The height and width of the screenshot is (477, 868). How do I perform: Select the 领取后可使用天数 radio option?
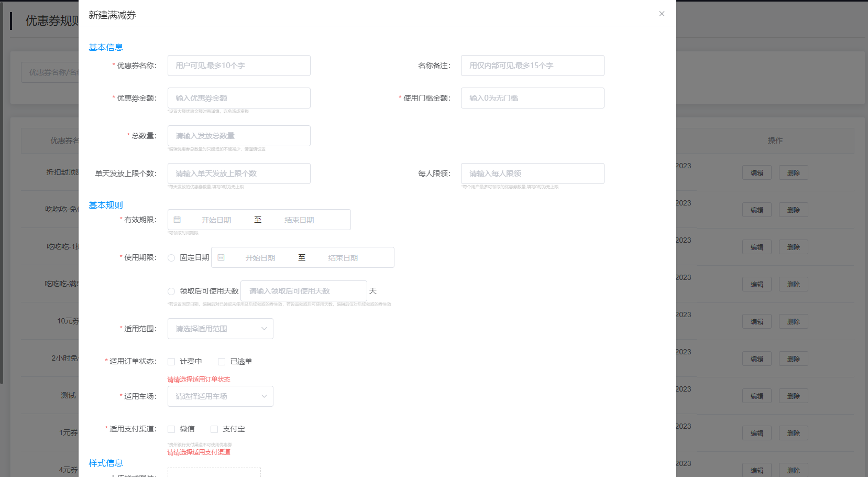point(171,291)
